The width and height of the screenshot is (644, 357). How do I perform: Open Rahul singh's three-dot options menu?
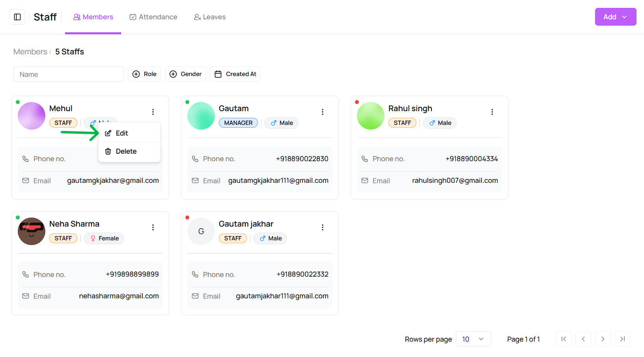pos(492,112)
